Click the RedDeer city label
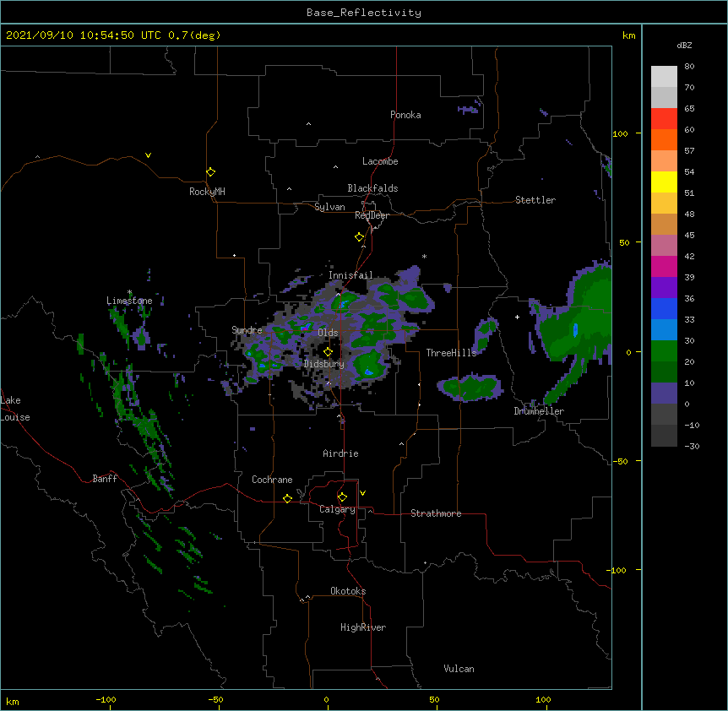 tap(372, 215)
